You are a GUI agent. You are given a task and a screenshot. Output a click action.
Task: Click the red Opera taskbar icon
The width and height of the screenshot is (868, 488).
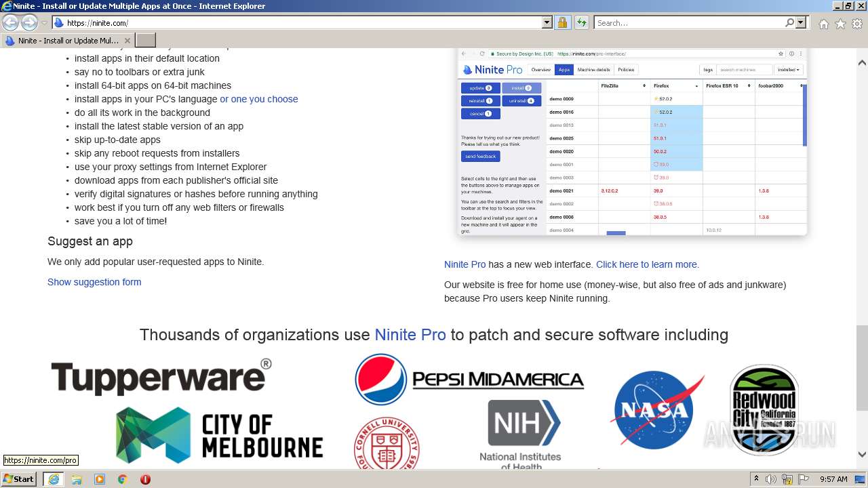pos(145,479)
